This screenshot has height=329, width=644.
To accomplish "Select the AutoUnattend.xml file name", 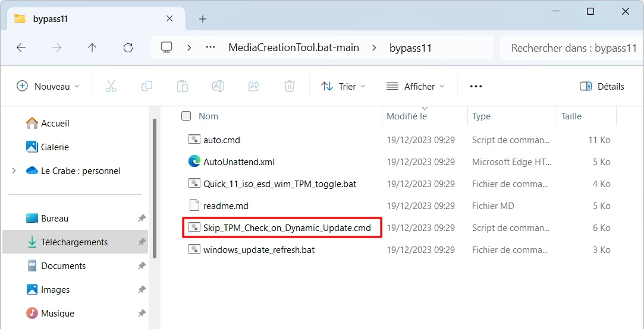I will [x=239, y=162].
